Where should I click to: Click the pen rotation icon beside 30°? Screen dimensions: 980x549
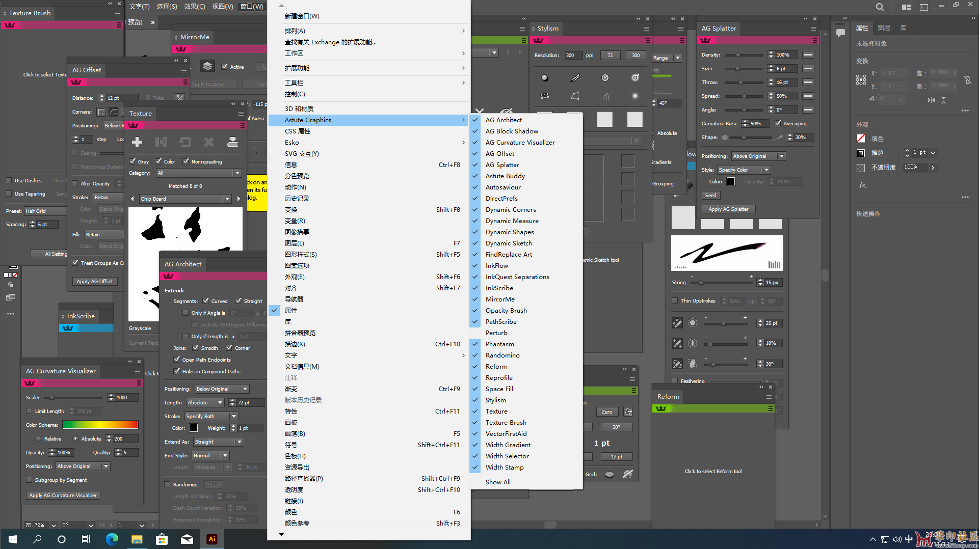[677, 364]
